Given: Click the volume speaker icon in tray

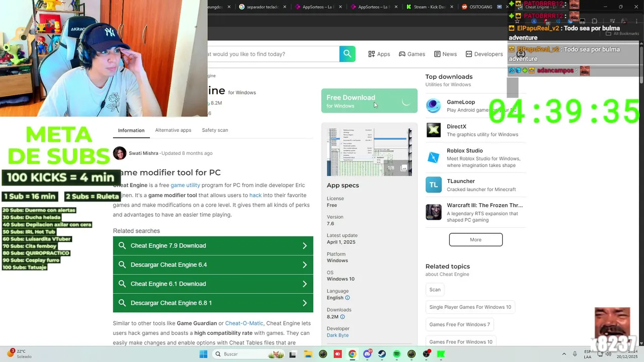Looking at the screenshot, I should click(x=608, y=354).
